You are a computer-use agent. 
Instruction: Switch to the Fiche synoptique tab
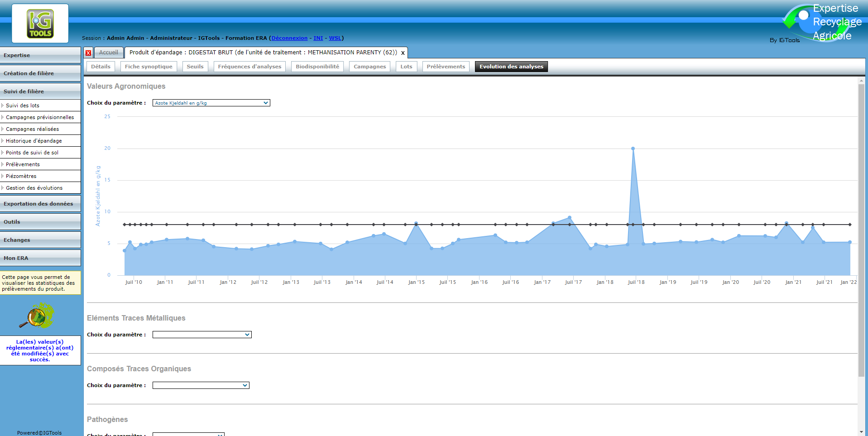[149, 67]
